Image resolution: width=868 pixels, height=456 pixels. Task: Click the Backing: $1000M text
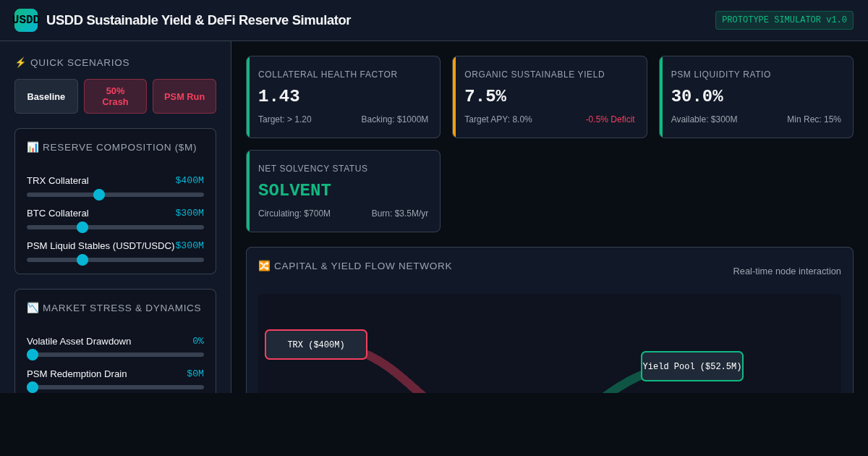[x=395, y=119]
